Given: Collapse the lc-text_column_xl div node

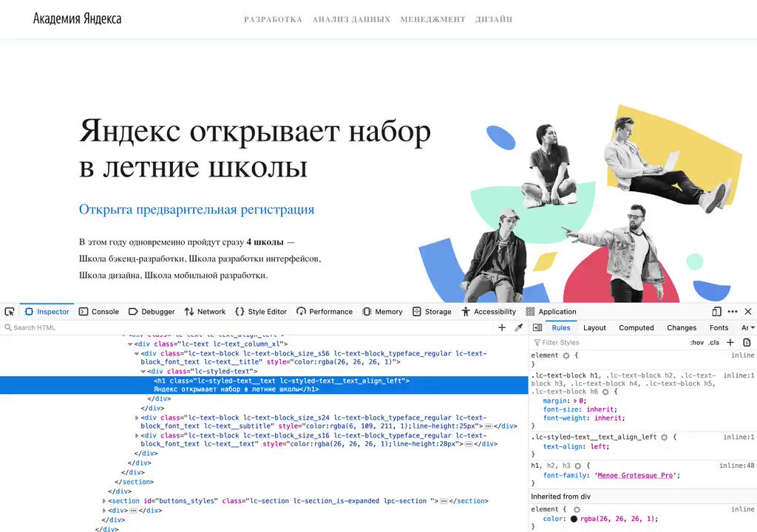Looking at the screenshot, I should [130, 344].
